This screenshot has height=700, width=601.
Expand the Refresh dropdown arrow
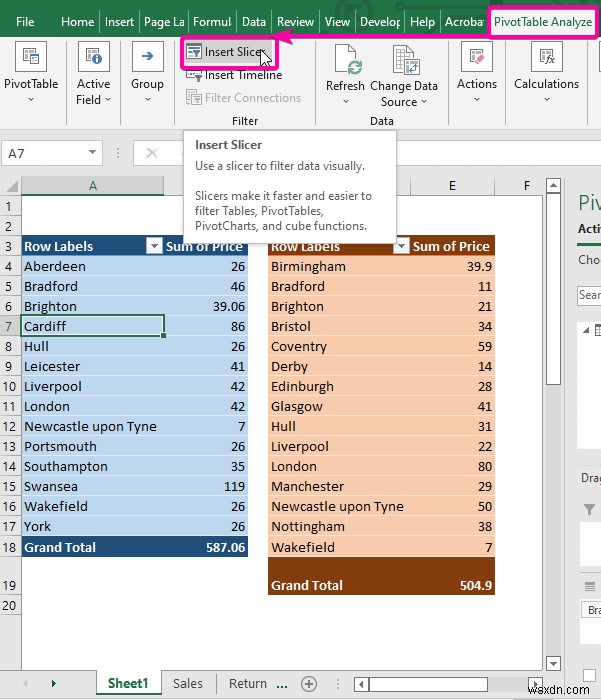[x=346, y=102]
